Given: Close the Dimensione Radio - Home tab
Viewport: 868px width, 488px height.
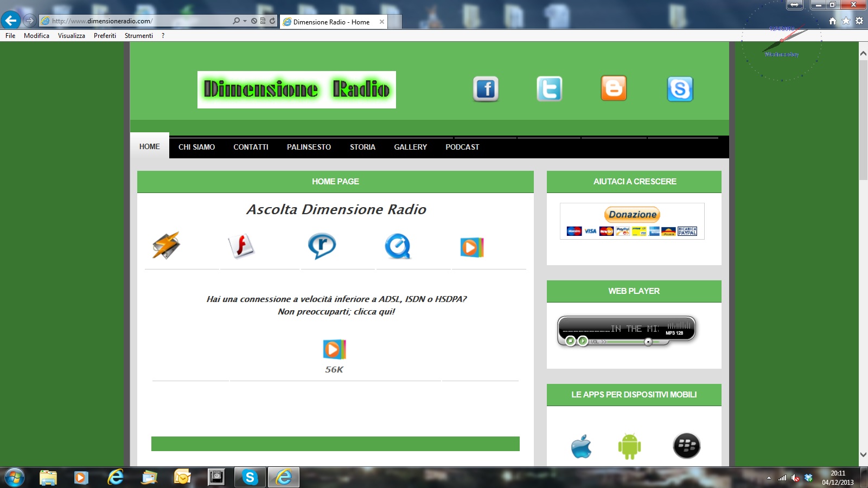Looking at the screenshot, I should [x=382, y=22].
